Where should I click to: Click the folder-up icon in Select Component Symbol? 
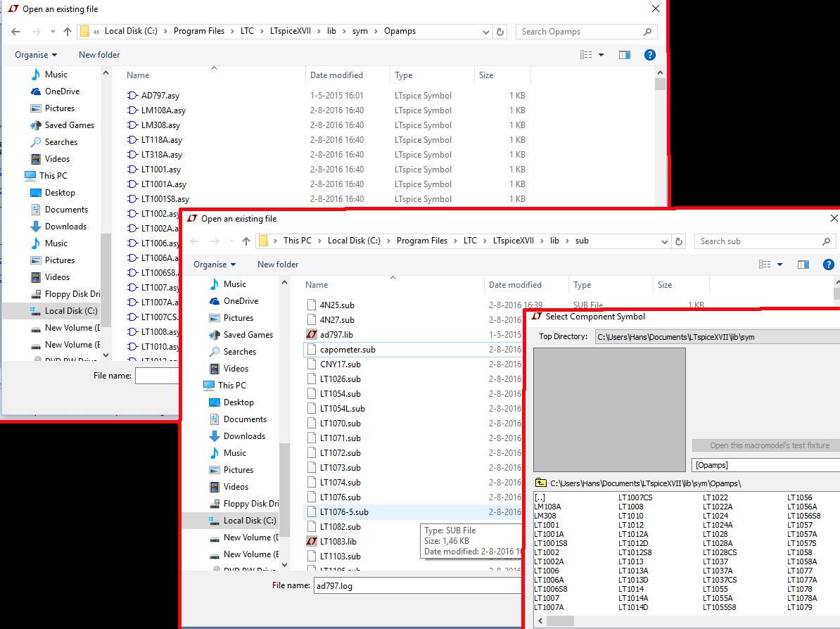[x=541, y=483]
